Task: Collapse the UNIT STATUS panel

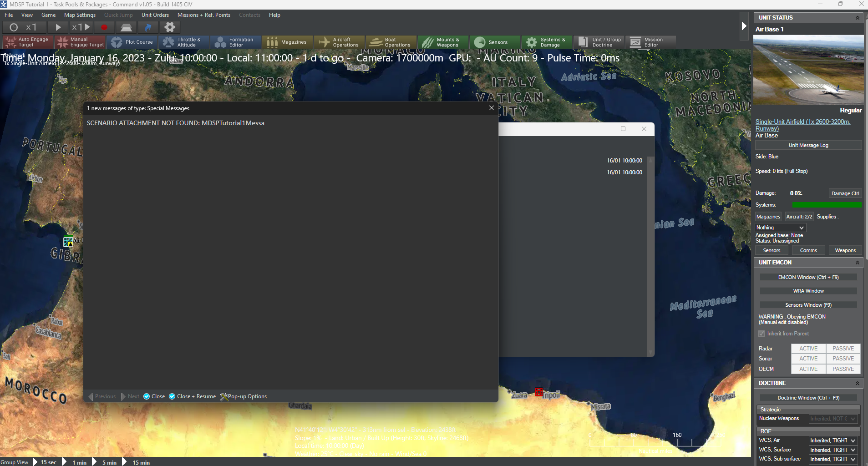Action: (x=857, y=17)
